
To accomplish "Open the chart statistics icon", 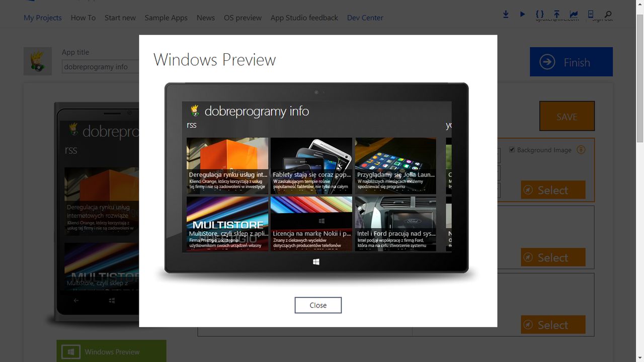I will tap(574, 14).
